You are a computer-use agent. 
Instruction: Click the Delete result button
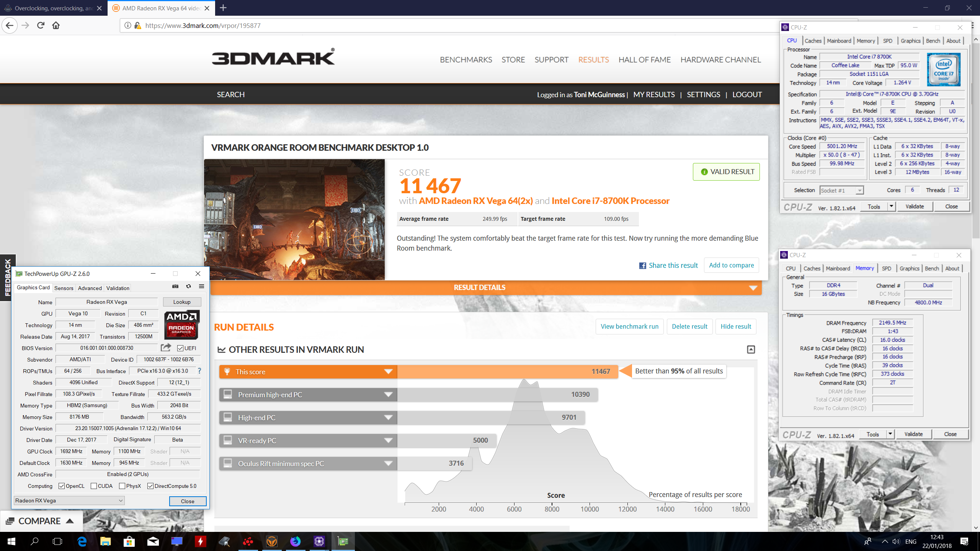click(x=690, y=326)
